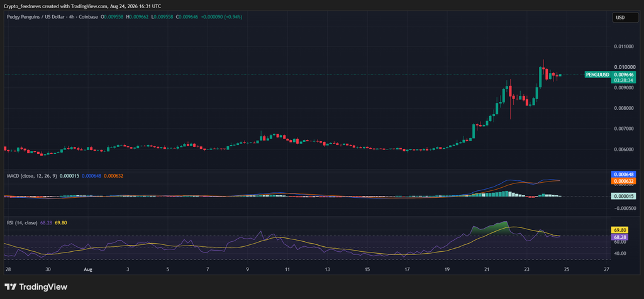
Task: Click the 21 date label on time axis
Action: coord(487,269)
